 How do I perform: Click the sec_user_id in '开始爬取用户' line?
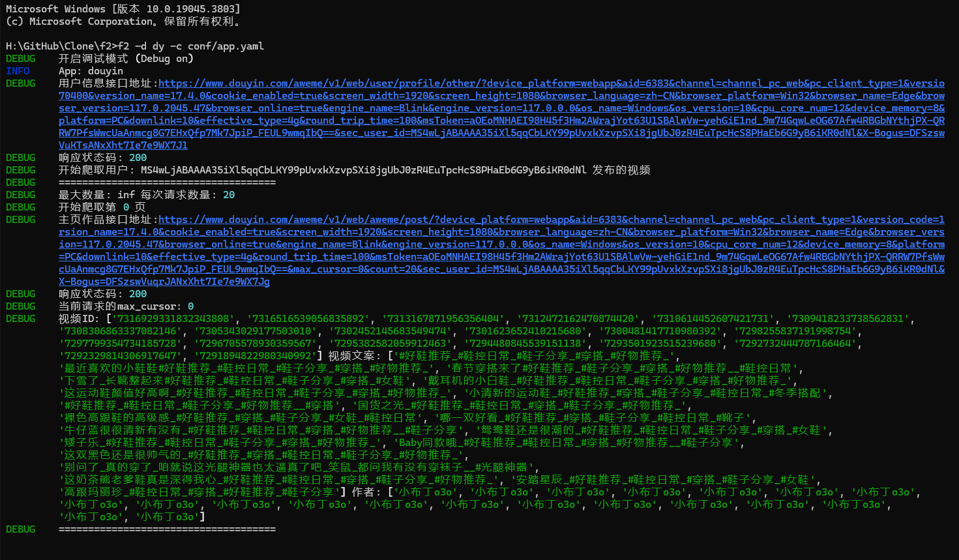[x=363, y=170]
